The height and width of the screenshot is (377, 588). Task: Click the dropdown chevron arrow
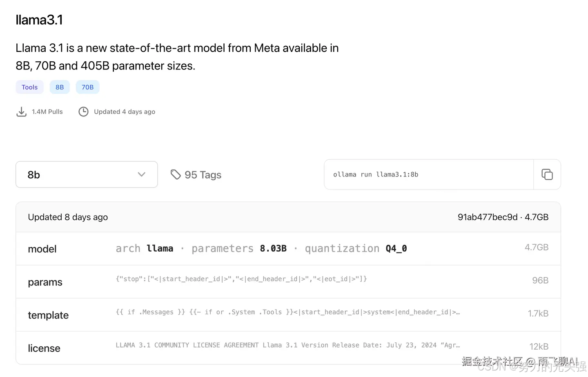point(141,174)
